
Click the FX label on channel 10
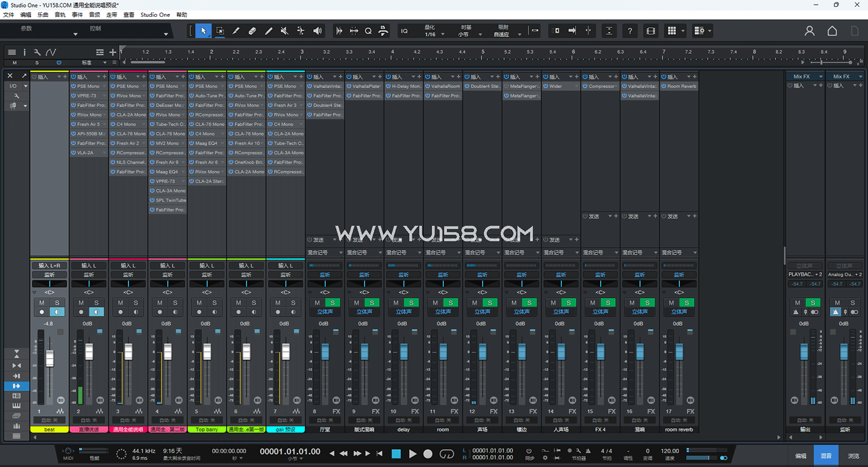pyautogui.click(x=415, y=411)
